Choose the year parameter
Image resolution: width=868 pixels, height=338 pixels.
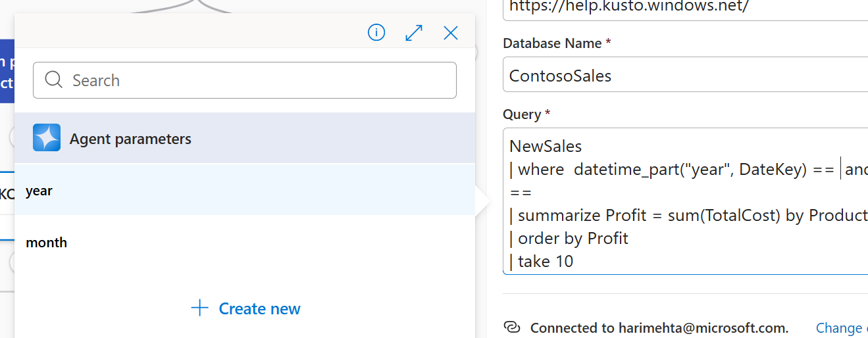[245, 190]
